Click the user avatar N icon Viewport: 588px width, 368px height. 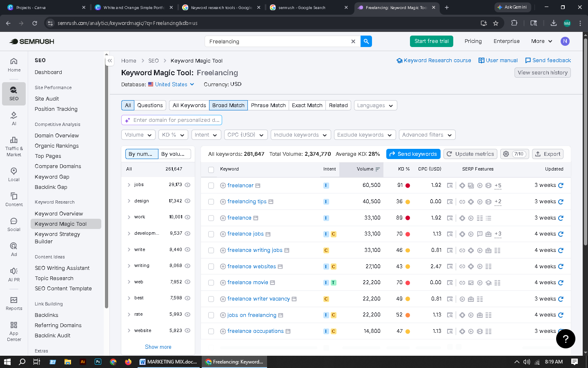[x=565, y=41]
